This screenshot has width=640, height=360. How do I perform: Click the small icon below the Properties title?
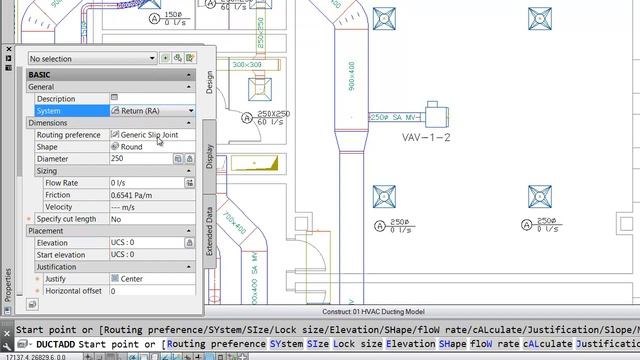coord(7,311)
